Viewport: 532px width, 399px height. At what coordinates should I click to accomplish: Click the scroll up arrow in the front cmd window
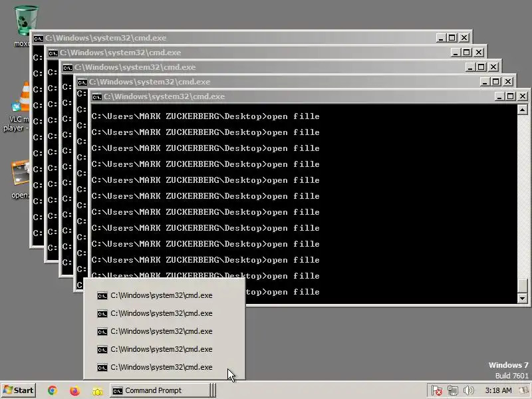coord(523,110)
